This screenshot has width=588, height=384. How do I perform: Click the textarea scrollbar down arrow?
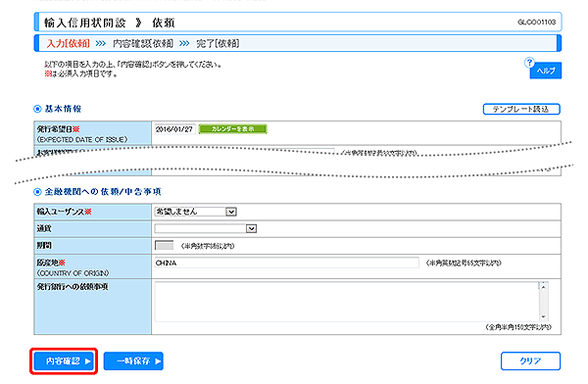point(543,316)
